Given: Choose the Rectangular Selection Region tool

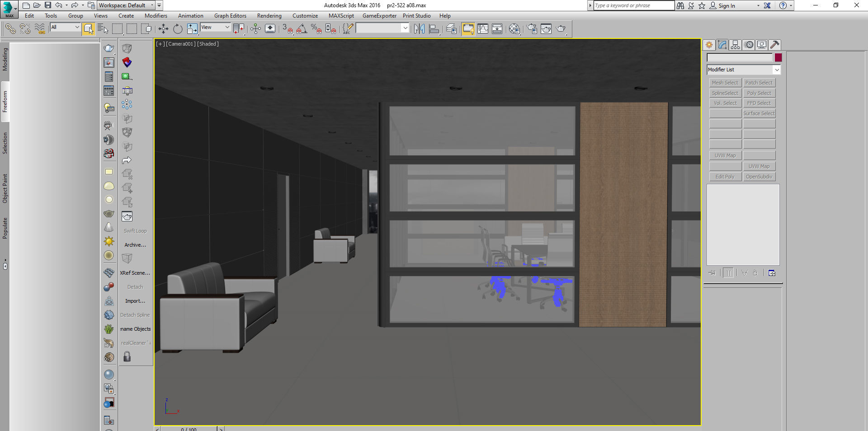Looking at the screenshot, I should tap(118, 29).
